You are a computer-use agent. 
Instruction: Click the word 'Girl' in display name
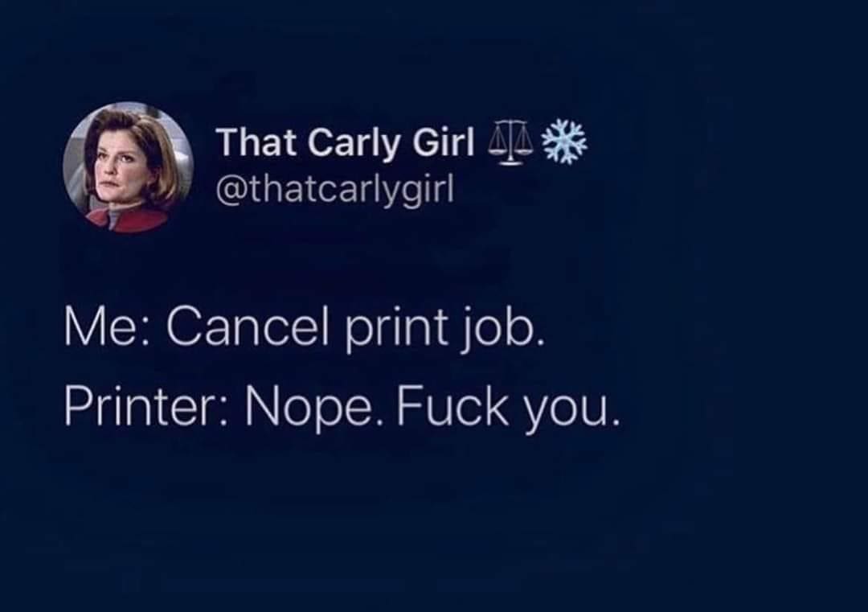tap(444, 142)
